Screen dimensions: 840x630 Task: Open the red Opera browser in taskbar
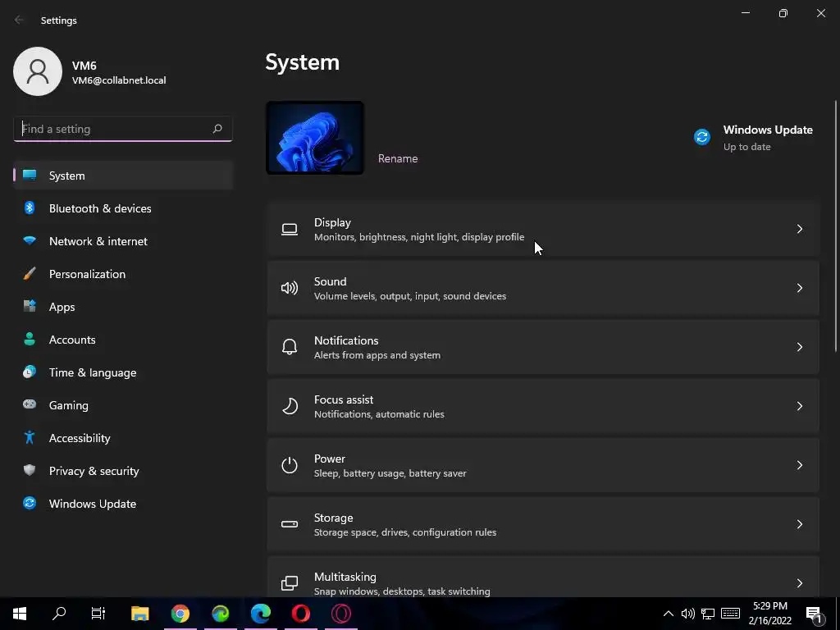(x=301, y=614)
